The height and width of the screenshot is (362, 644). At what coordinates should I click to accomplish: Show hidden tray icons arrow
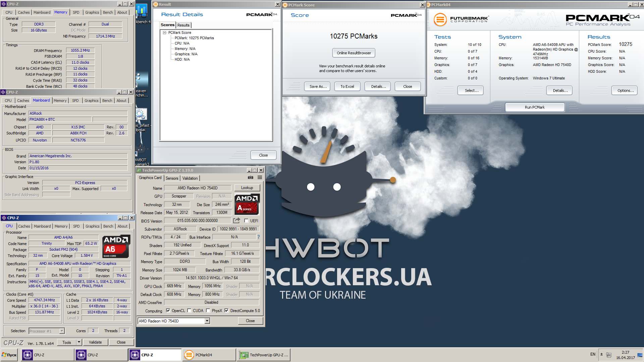click(601, 354)
